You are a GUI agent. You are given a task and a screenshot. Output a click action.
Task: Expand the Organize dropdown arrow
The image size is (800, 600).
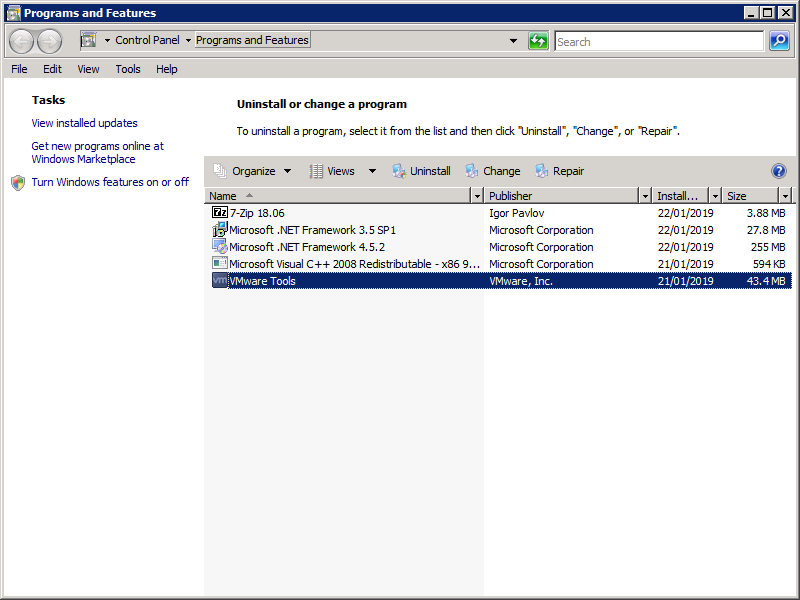pos(288,171)
